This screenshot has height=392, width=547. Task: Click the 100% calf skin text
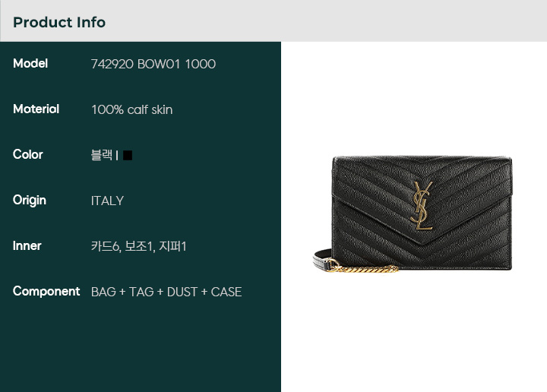132,109
